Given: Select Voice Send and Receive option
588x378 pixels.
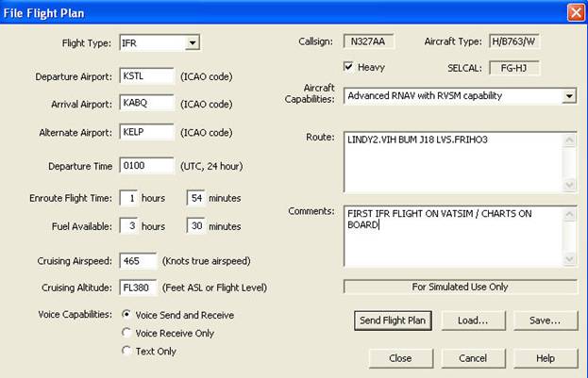Looking at the screenshot, I should [127, 315].
